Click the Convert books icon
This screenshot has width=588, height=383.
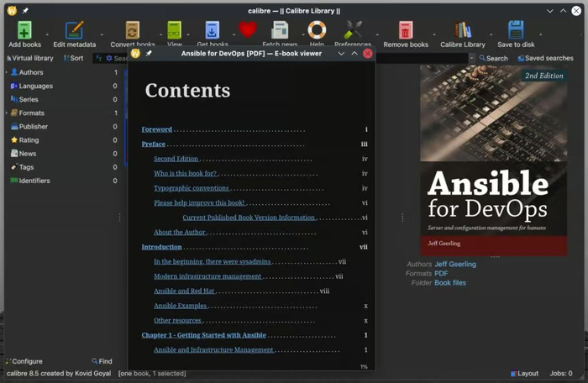click(132, 31)
